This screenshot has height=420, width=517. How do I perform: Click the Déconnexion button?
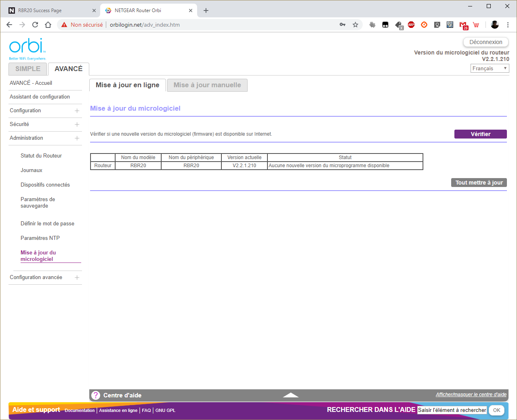[x=486, y=42]
